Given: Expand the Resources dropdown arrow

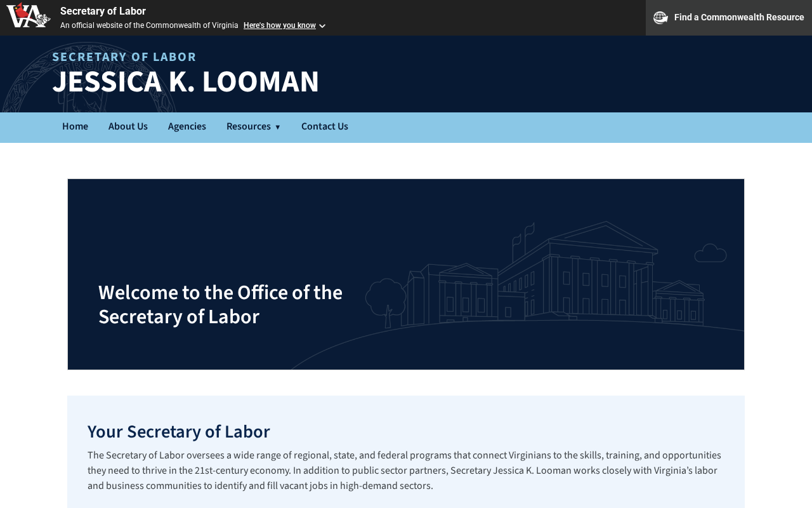Looking at the screenshot, I should (278, 128).
